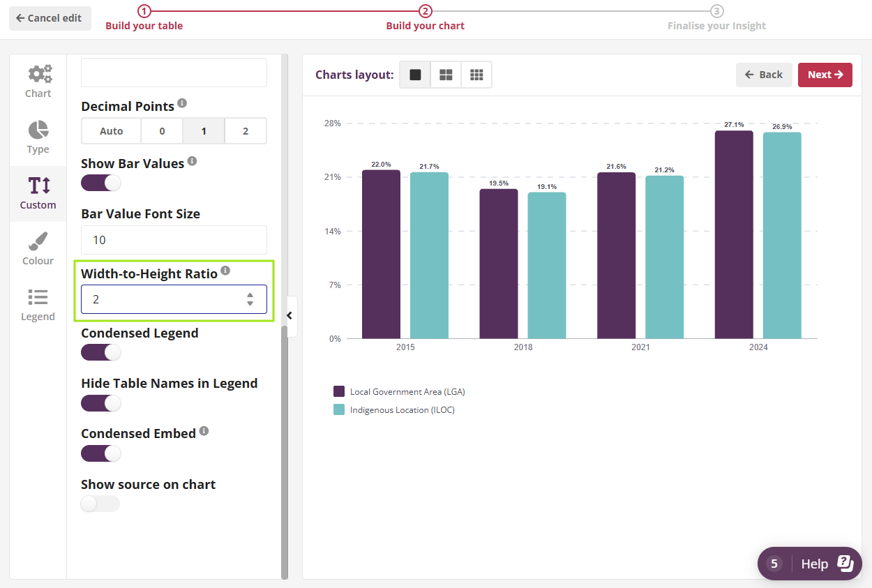Select the Custom tab in sidebar
The width and height of the screenshot is (872, 588).
38,193
